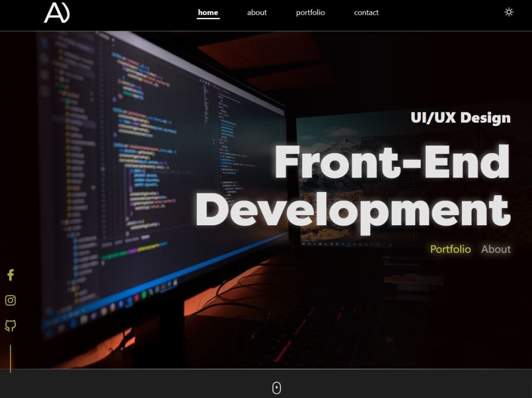
Task: Open the portfolio nav item
Action: [311, 13]
